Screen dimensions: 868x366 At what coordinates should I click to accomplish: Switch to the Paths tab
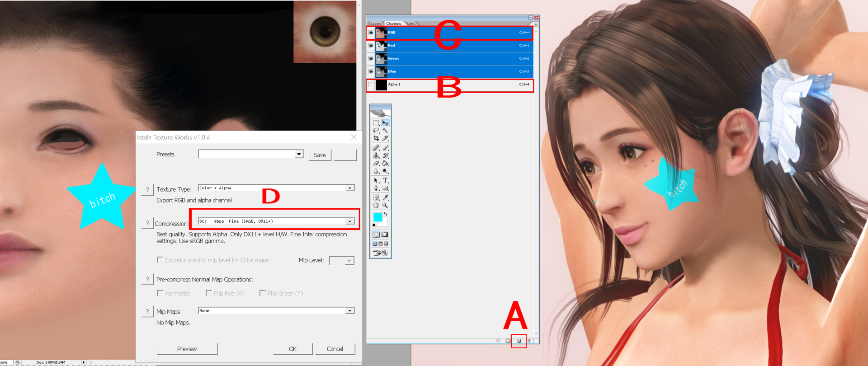coord(410,23)
